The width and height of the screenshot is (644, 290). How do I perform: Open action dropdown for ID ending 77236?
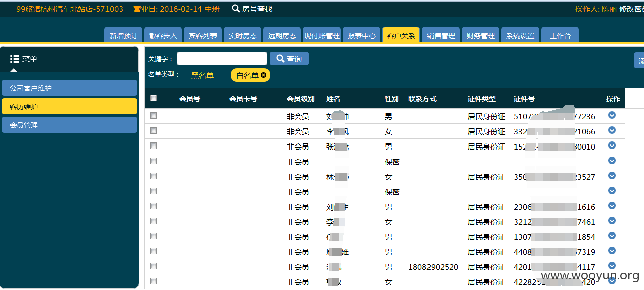pos(612,115)
